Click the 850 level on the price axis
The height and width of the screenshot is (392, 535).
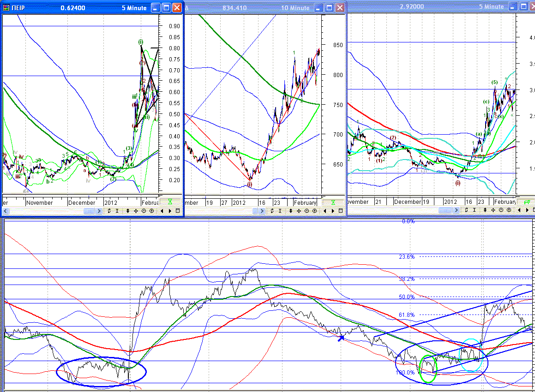[338, 45]
